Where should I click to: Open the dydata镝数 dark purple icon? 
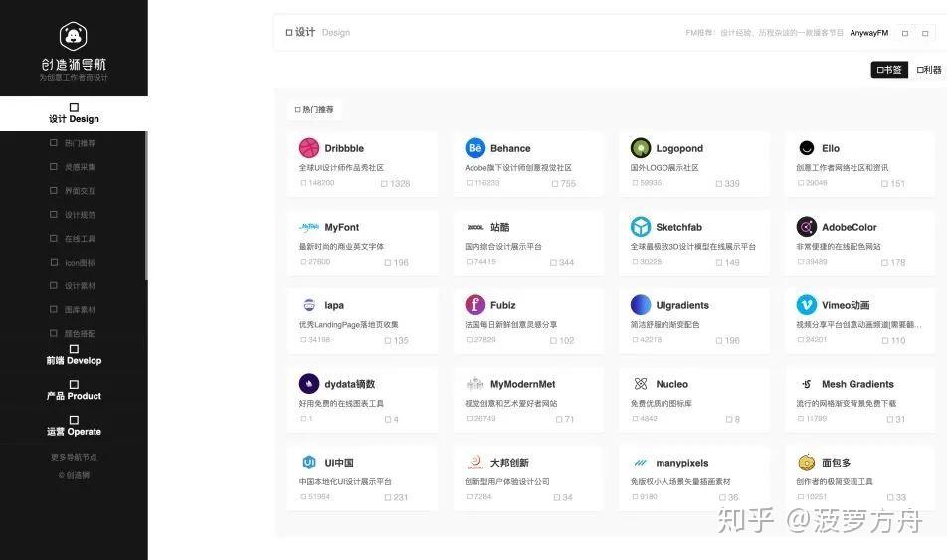coord(309,384)
